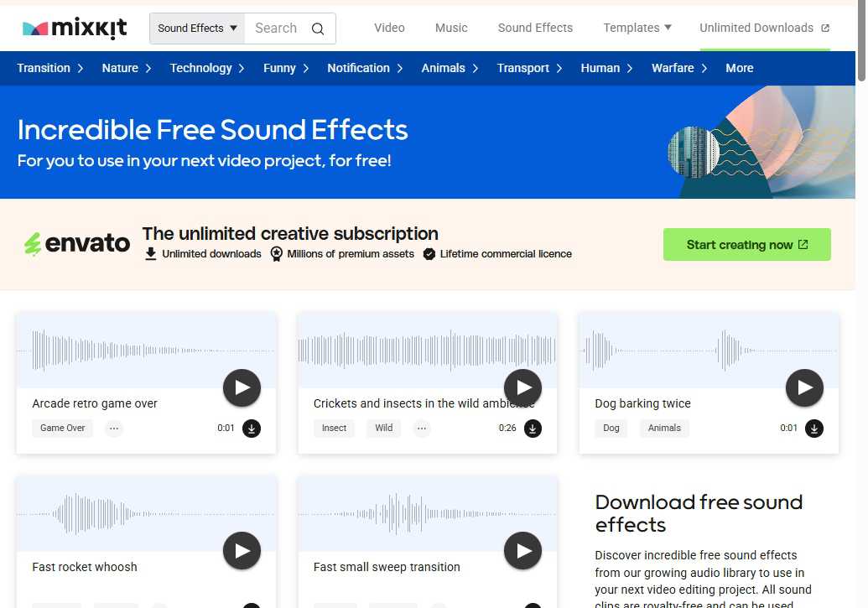Download the Arcade retro game over effect
This screenshot has height=608, width=868.
(x=251, y=428)
